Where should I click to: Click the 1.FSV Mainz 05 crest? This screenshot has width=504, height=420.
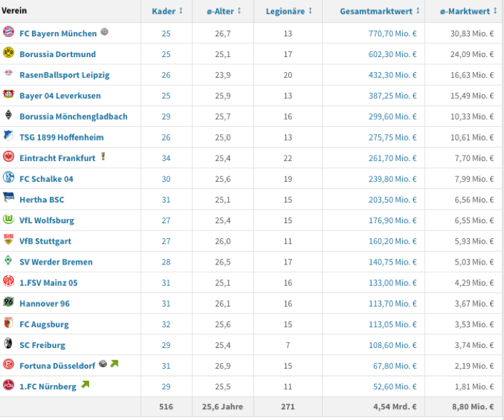click(9, 281)
